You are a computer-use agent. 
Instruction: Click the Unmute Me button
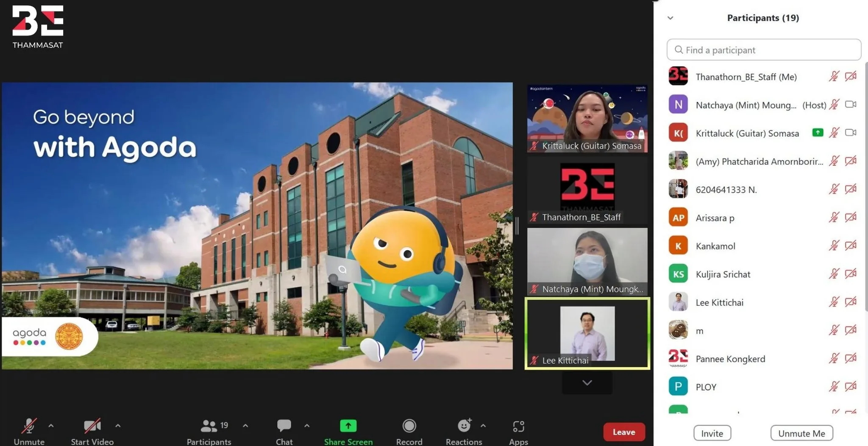[x=801, y=433]
